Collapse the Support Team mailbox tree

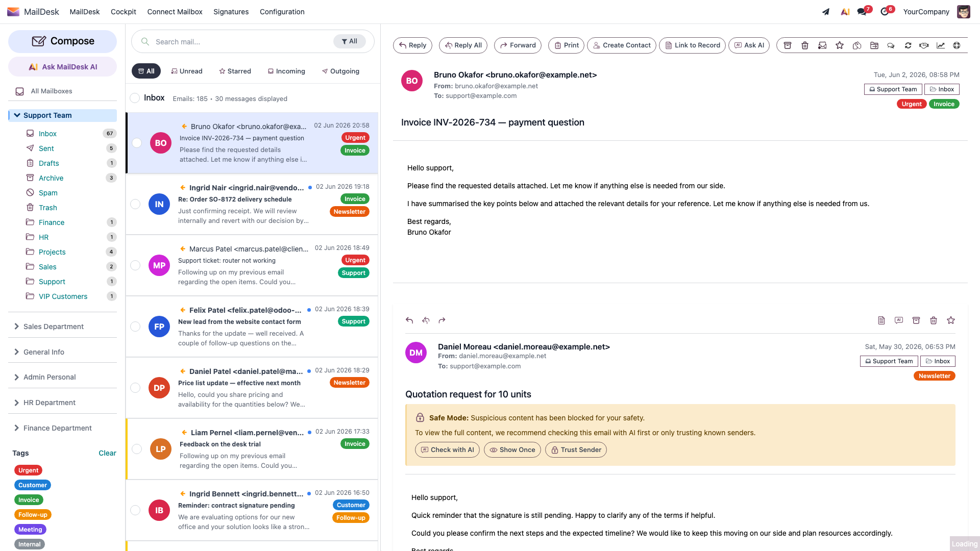(17, 115)
